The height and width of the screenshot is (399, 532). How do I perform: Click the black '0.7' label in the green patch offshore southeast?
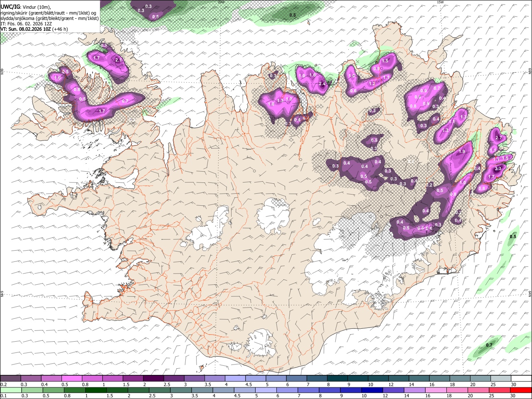tap(489, 345)
